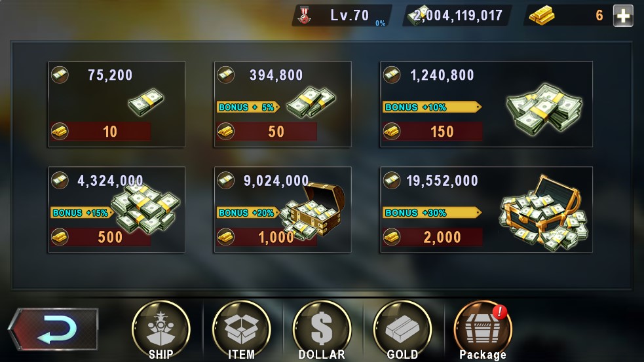Open the SHIP shop category
644x362 pixels.
tap(161, 331)
